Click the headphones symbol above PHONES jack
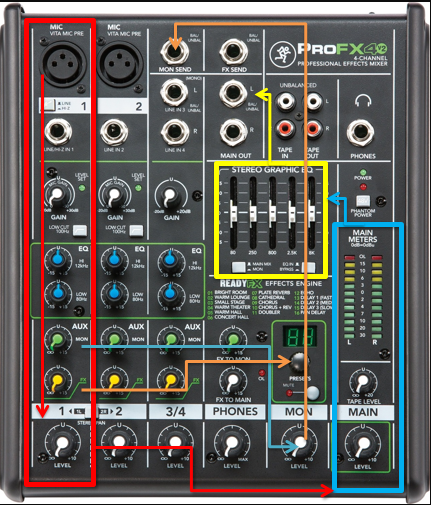This screenshot has height=505, width=431. point(363,100)
